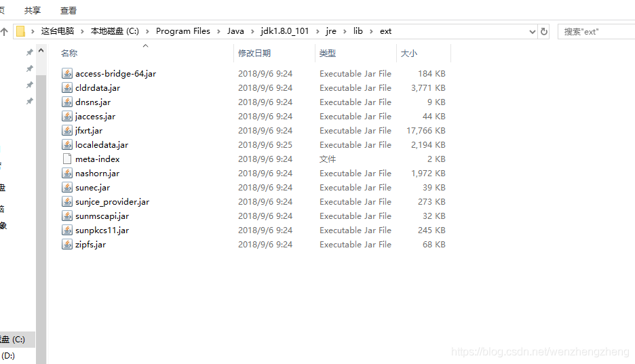Screen dimensions: 635x364
Task: Select the sunec.jar file name
Action: pos(92,187)
